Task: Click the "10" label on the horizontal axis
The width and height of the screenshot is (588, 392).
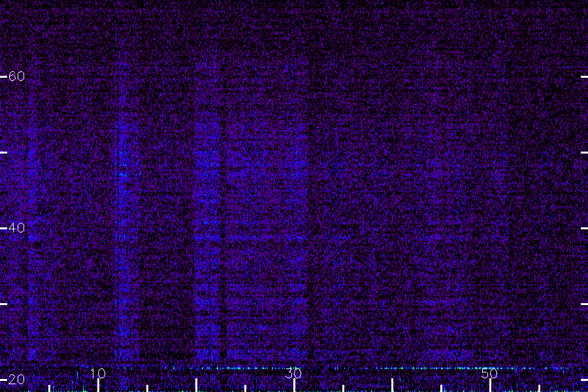Action: pos(98,373)
